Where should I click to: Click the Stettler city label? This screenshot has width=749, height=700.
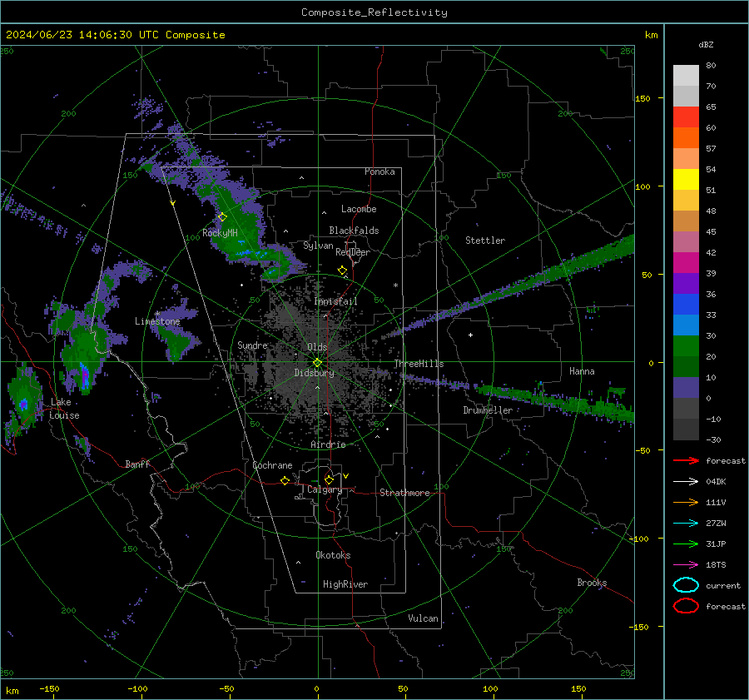click(x=485, y=241)
